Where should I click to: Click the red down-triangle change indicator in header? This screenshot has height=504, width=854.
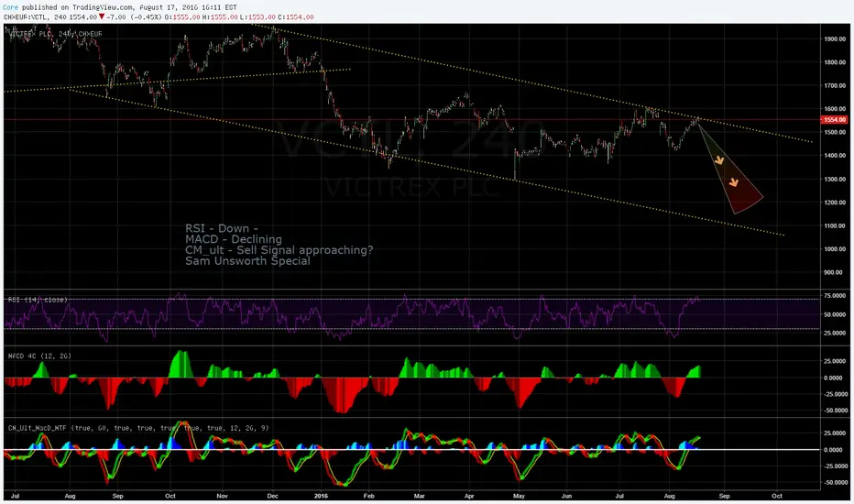pyautogui.click(x=102, y=16)
